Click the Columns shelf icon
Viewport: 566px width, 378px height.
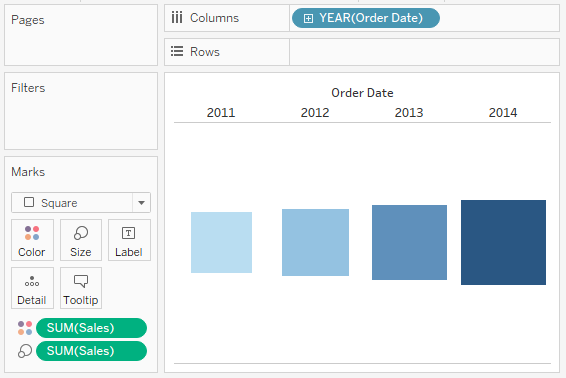[x=177, y=17]
